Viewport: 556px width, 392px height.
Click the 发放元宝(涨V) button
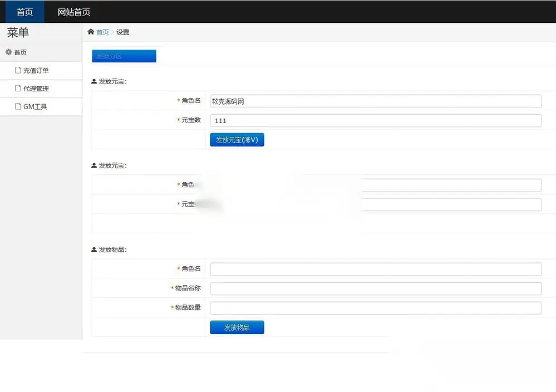tap(237, 140)
